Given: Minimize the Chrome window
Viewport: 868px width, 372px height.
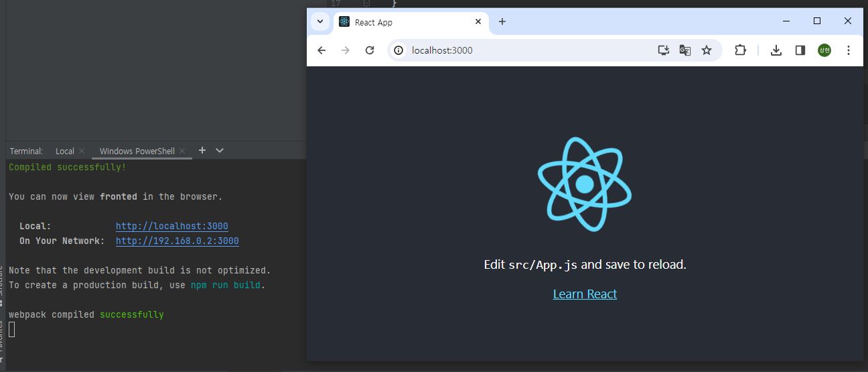Looking at the screenshot, I should (786, 21).
